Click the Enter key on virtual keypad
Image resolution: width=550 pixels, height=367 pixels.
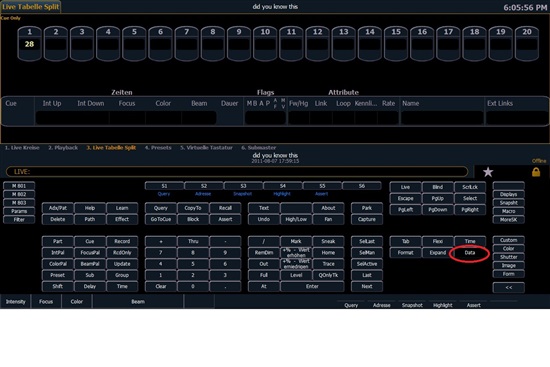[x=312, y=286]
